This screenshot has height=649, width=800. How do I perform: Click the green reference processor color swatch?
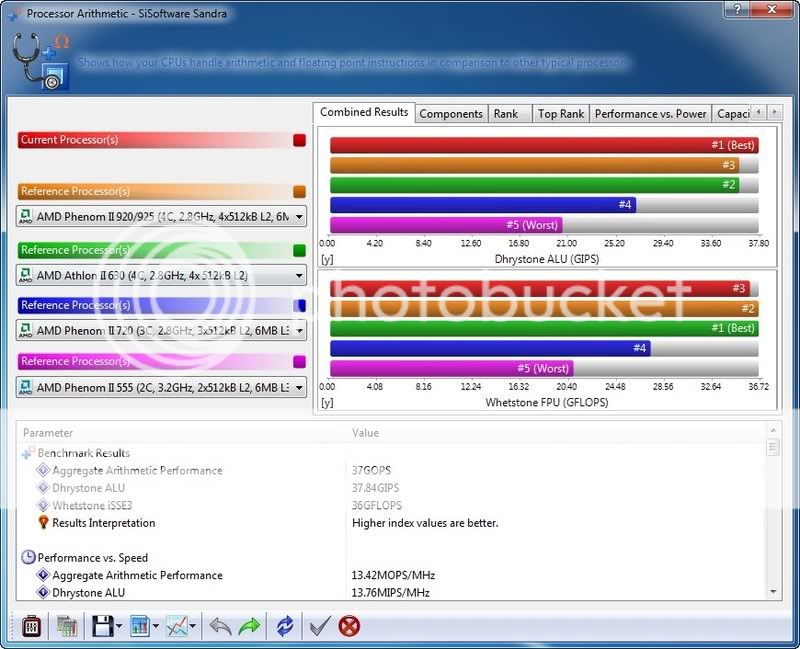click(299, 250)
